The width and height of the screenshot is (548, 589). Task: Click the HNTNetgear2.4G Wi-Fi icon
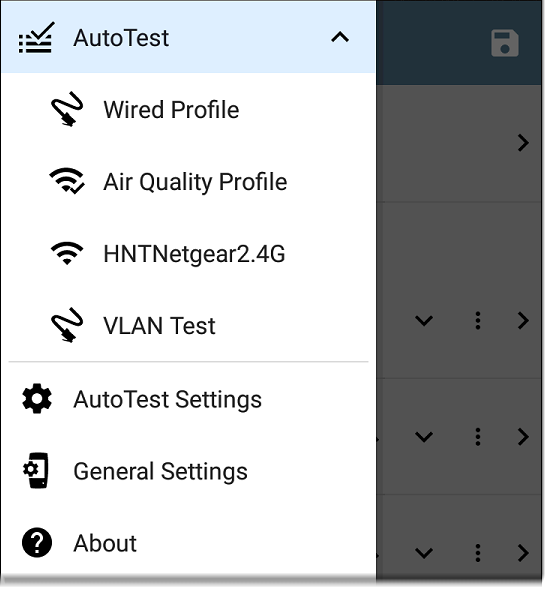67,253
